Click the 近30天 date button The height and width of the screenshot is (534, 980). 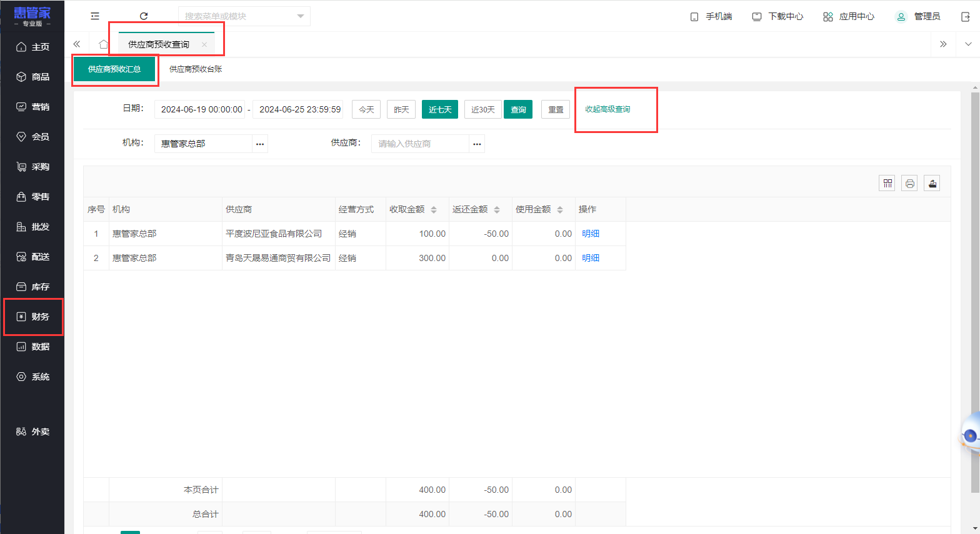[483, 109]
